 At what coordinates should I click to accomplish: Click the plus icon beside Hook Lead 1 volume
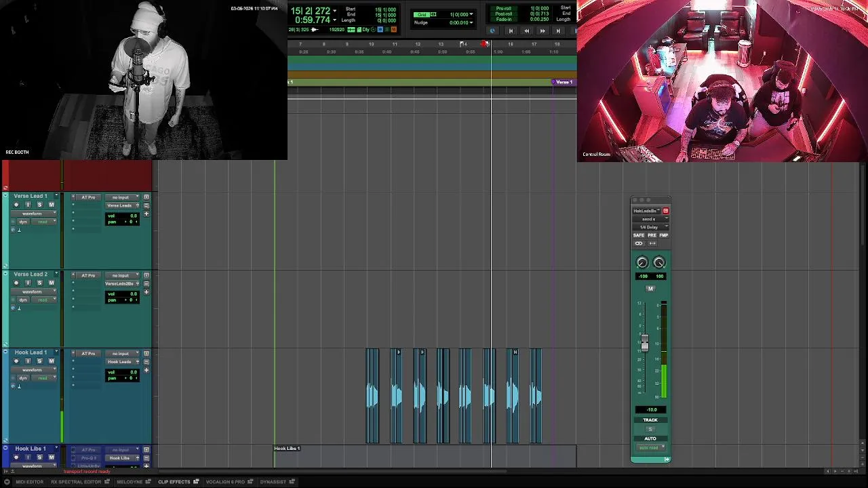pyautogui.click(x=146, y=370)
